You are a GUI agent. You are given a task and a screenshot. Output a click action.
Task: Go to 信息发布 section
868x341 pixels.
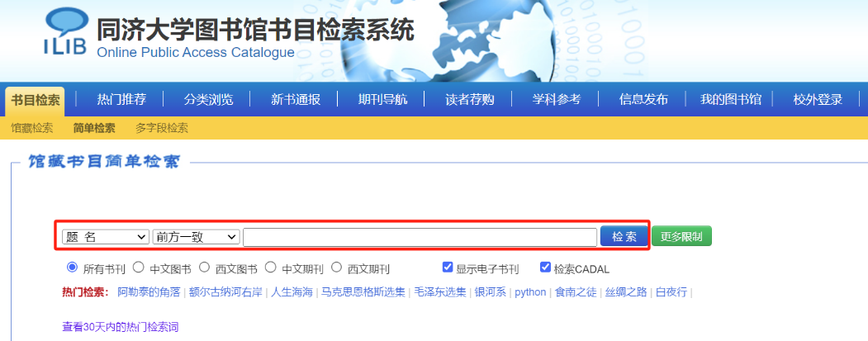643,100
